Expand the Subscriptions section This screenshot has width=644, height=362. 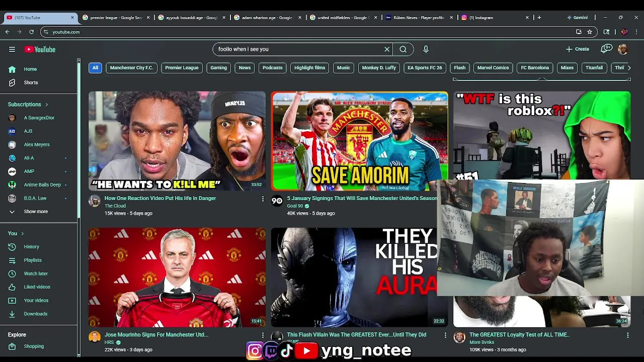click(28, 105)
